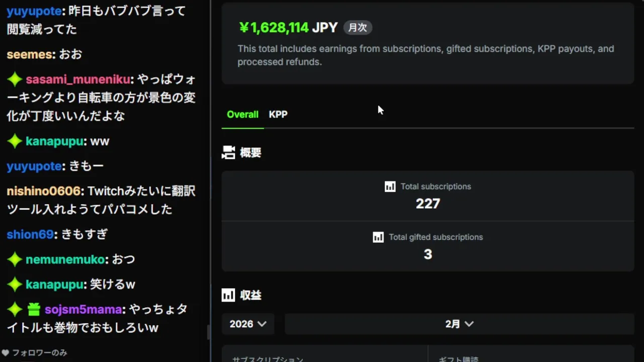Viewport: 644px width, 362px height.
Task: Click the 月次 badge next to earnings
Action: pyautogui.click(x=358, y=28)
